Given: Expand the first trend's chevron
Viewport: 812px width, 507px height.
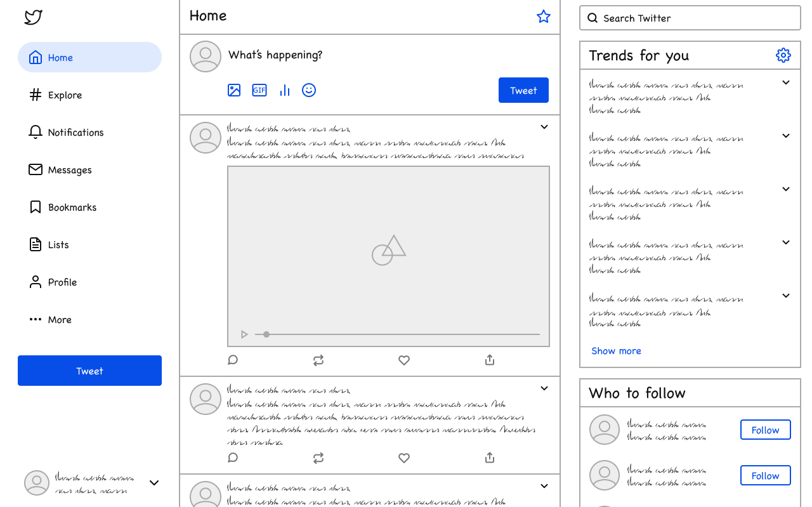Looking at the screenshot, I should (x=786, y=82).
